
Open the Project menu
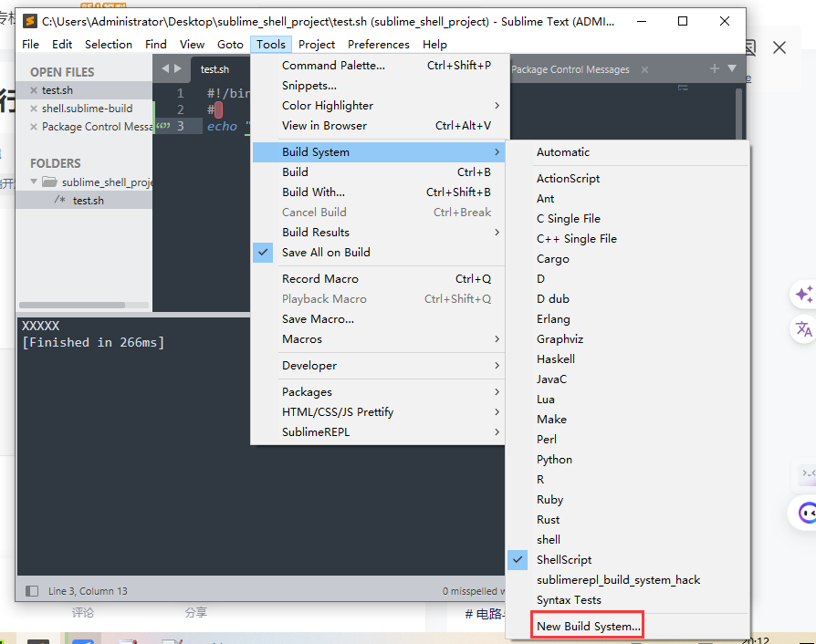pyautogui.click(x=317, y=45)
